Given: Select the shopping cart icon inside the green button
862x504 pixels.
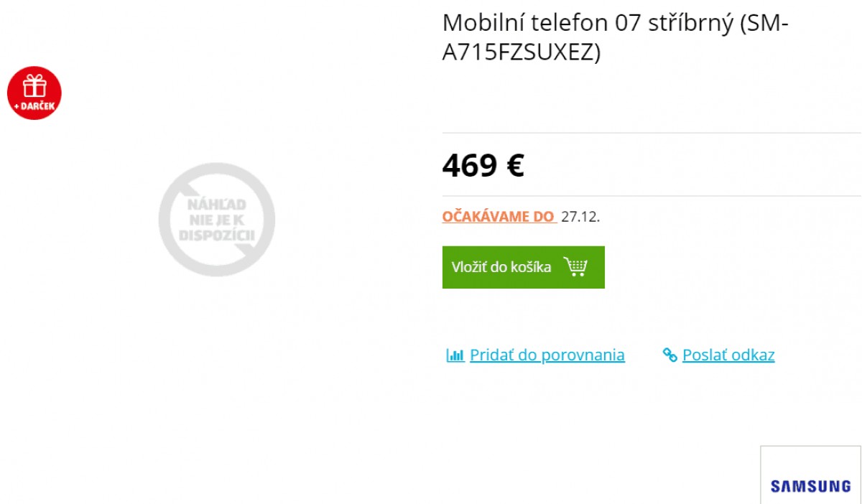Looking at the screenshot, I should (x=576, y=266).
